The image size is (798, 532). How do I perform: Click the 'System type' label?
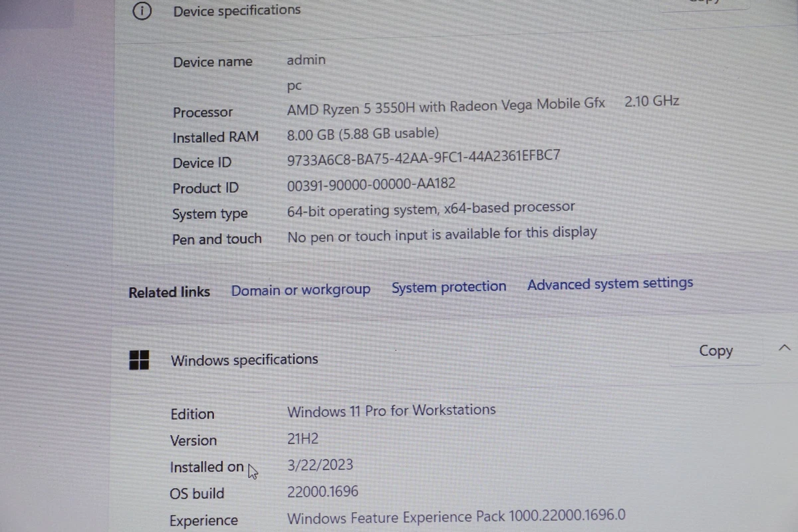point(209,214)
